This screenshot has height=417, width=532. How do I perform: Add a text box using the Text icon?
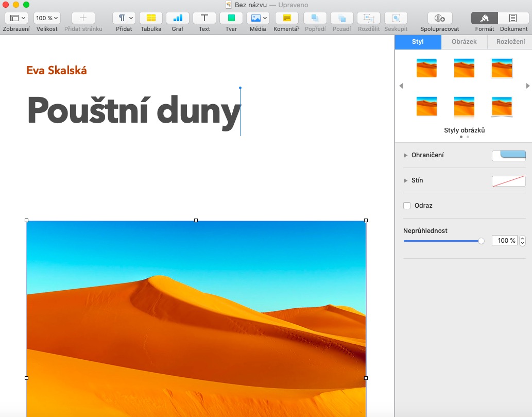pos(204,18)
